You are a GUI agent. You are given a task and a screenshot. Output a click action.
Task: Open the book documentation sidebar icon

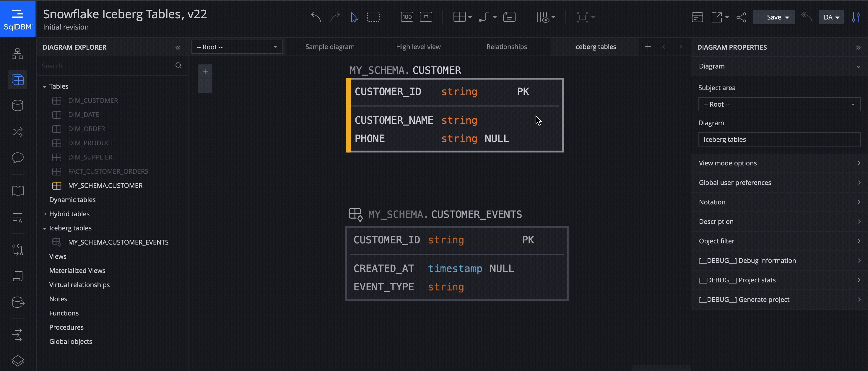click(17, 191)
